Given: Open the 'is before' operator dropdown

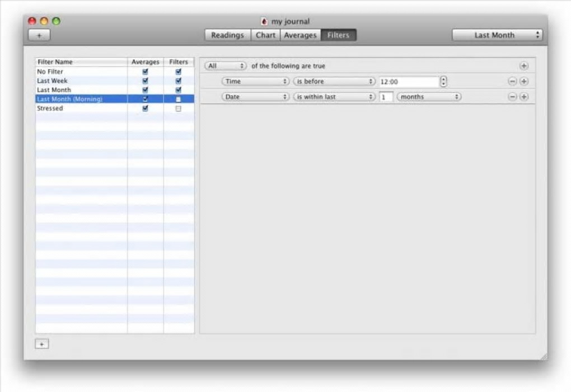Looking at the screenshot, I should point(334,82).
